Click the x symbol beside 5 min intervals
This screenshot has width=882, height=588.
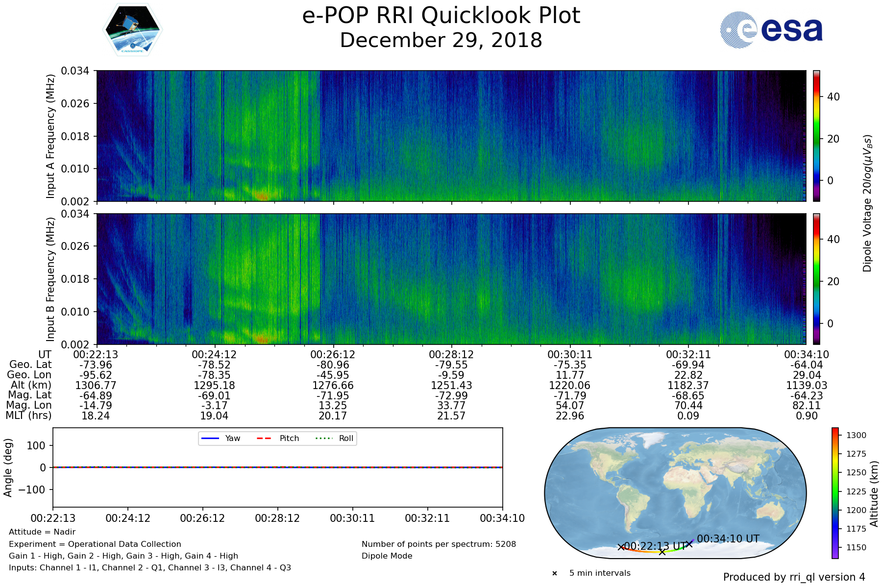[555, 573]
